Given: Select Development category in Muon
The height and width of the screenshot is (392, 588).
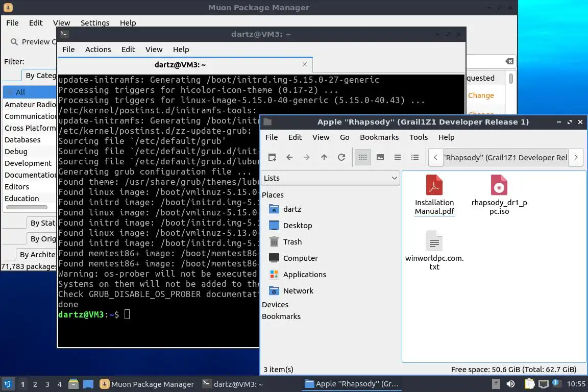Looking at the screenshot, I should click(x=30, y=163).
